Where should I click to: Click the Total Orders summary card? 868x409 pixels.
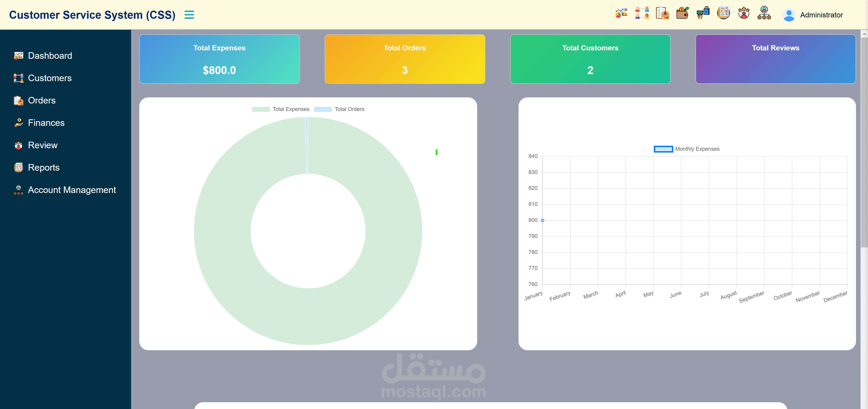click(405, 59)
